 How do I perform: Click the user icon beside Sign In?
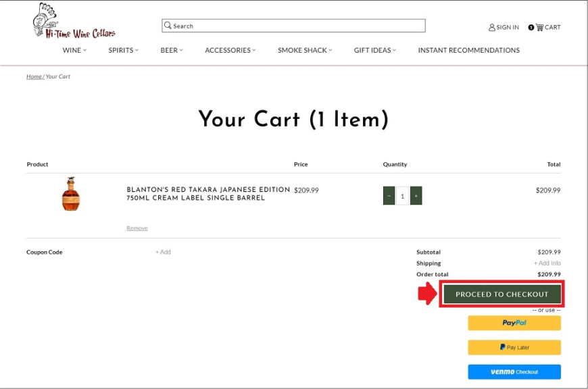[491, 28]
